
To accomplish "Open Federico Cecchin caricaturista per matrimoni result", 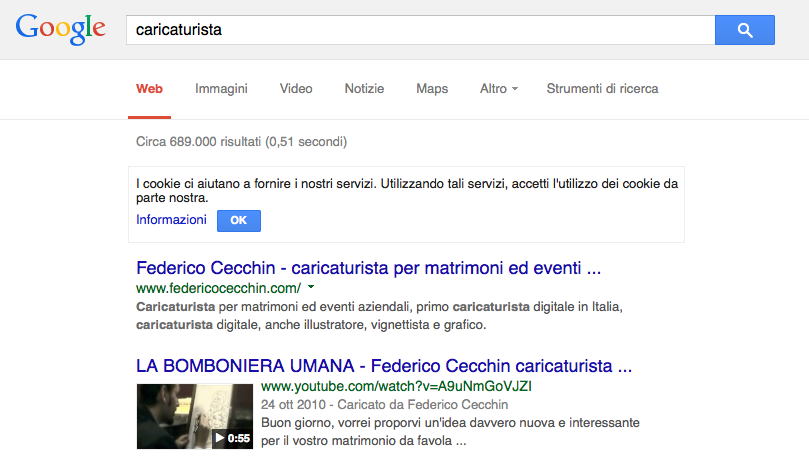I will (x=368, y=268).
